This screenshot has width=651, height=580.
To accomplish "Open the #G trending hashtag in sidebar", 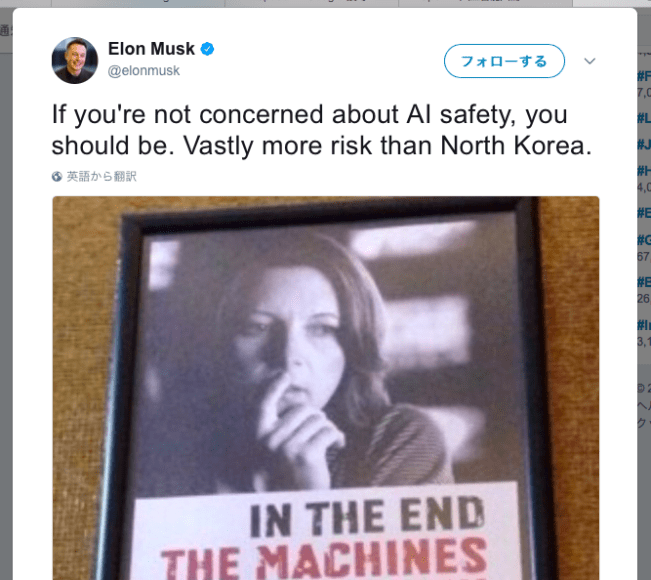I will pos(644,240).
